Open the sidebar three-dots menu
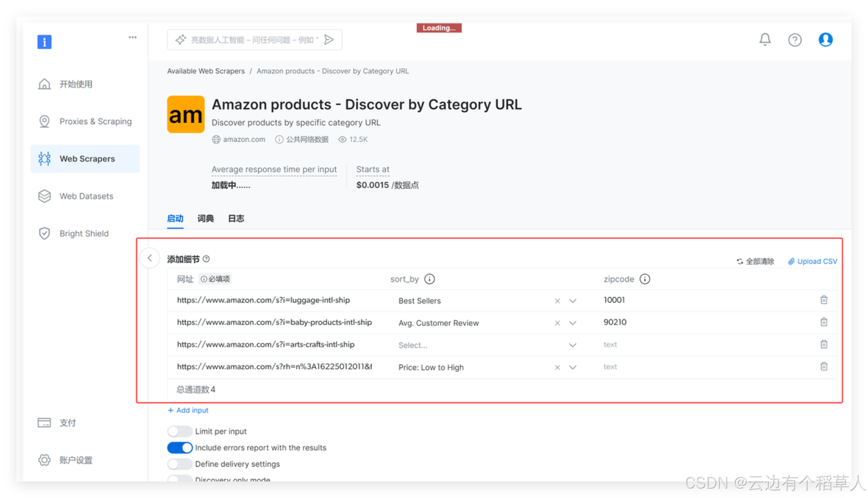 pyautogui.click(x=133, y=37)
